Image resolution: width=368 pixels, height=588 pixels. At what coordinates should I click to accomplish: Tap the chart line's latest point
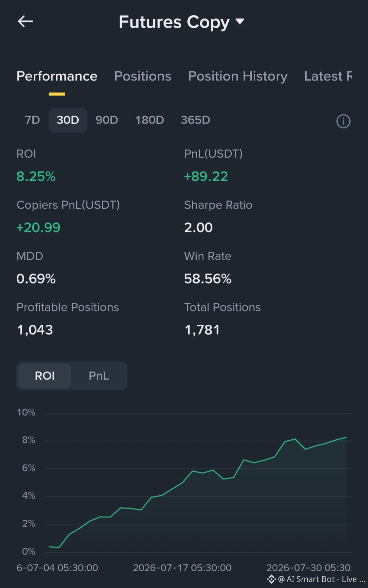[x=346, y=437]
